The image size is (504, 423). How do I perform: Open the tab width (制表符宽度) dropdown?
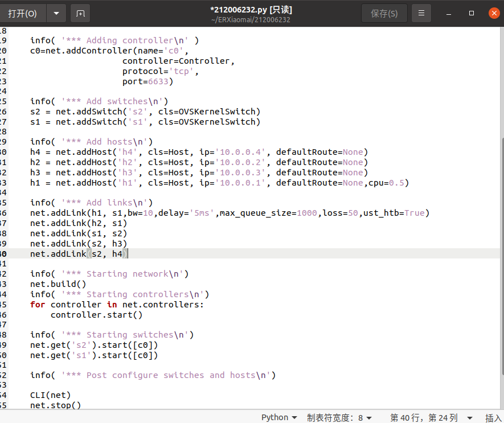point(339,417)
